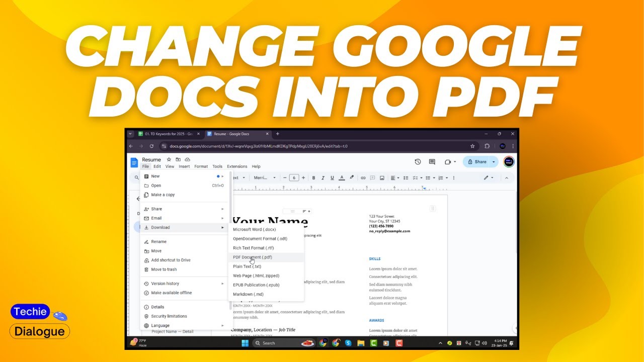Insert an image with the image icon
This screenshot has height=362, width=644.
coord(382,177)
